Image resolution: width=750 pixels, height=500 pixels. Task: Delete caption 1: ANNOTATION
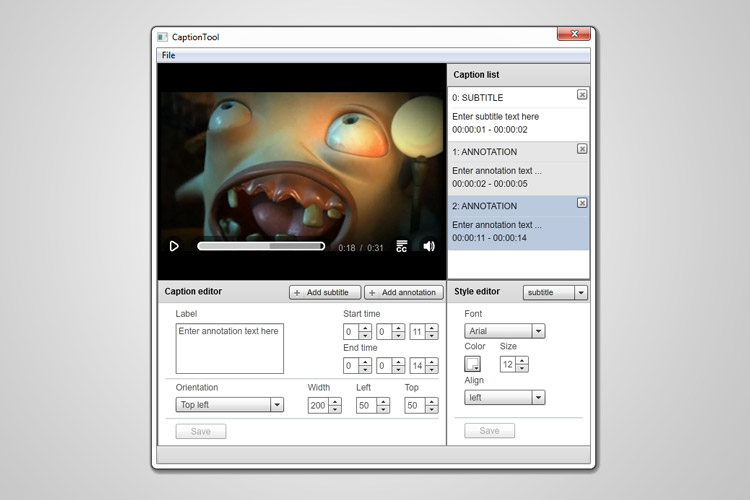tap(582, 149)
